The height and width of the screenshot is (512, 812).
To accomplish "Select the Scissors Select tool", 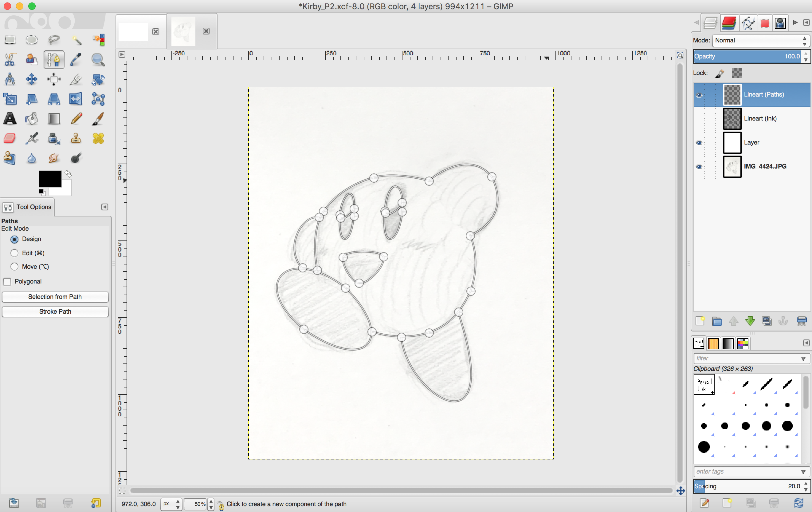I will [x=10, y=60].
